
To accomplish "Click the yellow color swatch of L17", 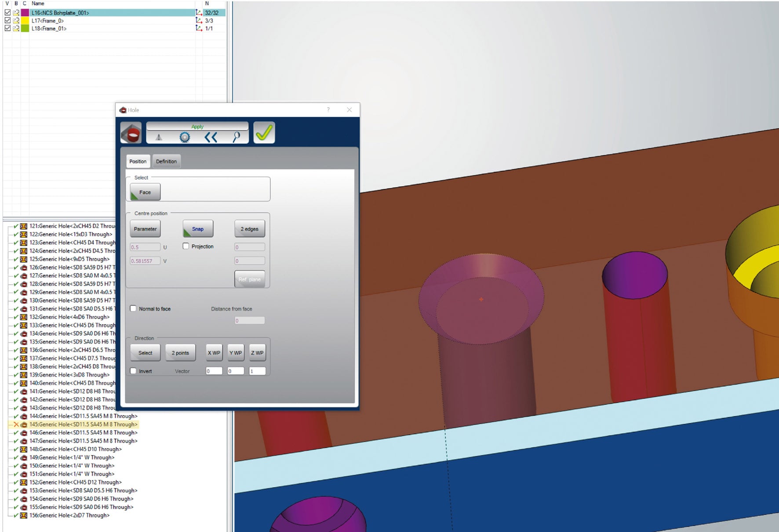I will click(x=25, y=21).
